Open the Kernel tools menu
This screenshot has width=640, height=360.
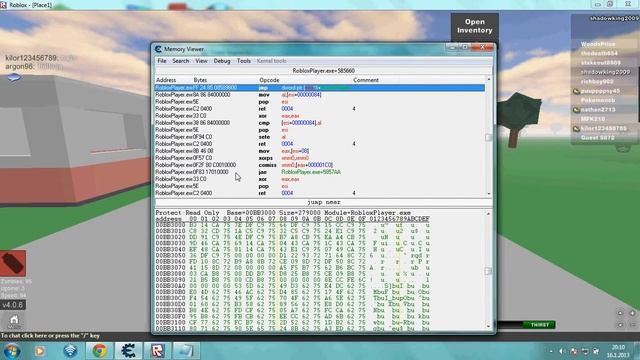click(x=271, y=61)
